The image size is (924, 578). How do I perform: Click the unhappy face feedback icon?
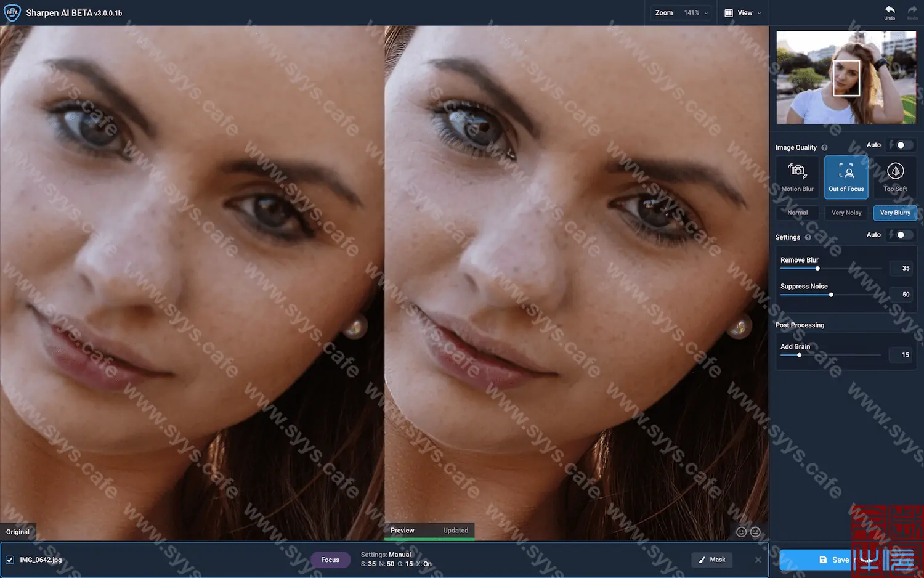(755, 532)
